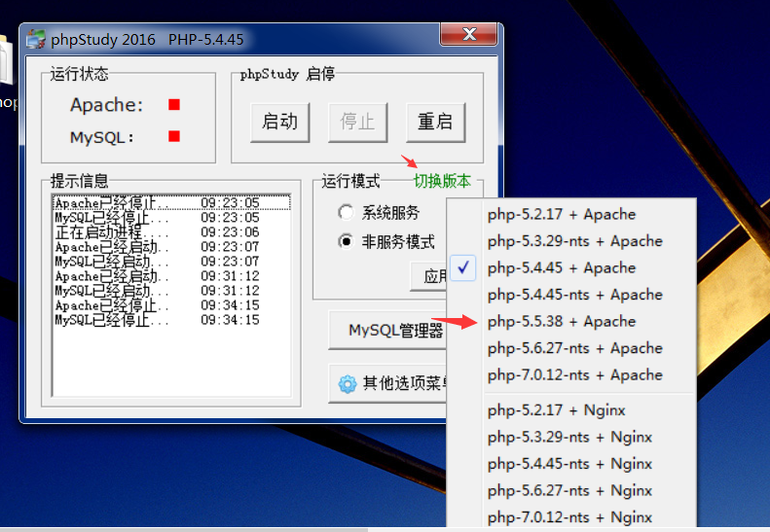This screenshot has height=532, width=770.
Task: Click the 停止 button
Action: [357, 123]
